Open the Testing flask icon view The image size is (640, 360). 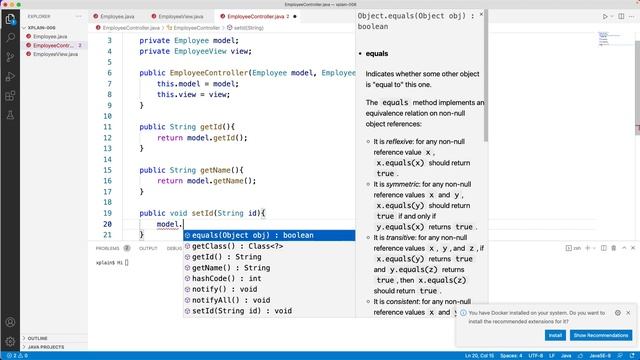pos(10,115)
